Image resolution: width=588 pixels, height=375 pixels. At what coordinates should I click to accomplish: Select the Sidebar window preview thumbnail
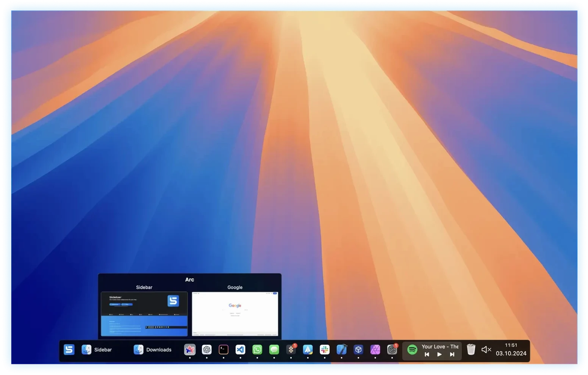tap(144, 314)
